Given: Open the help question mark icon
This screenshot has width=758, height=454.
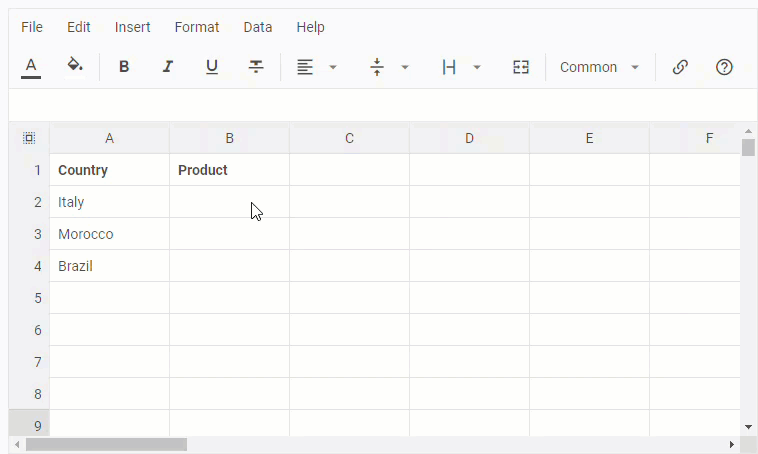Looking at the screenshot, I should (x=724, y=67).
